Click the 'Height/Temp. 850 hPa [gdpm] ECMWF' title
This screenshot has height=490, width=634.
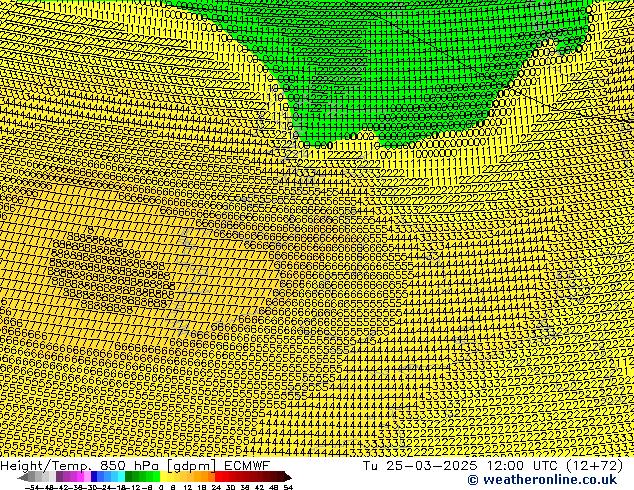(135, 466)
